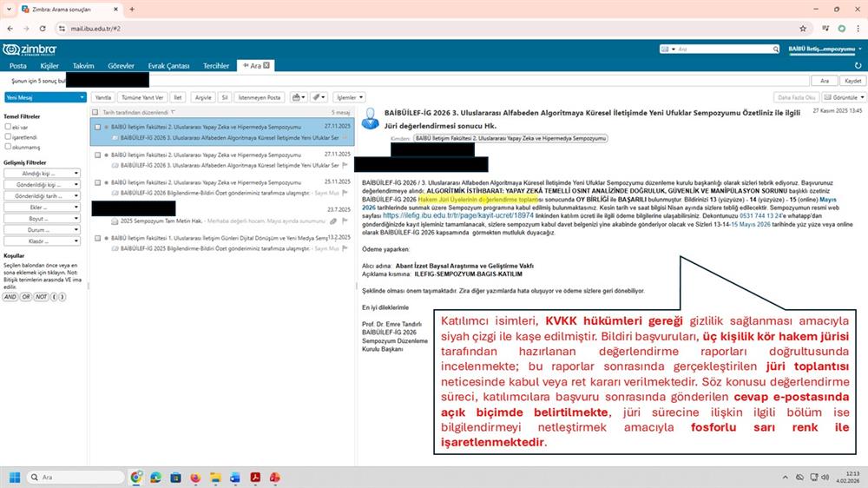This screenshot has height=488, width=868.
Task: Click the 'Tümüne Yanıt Ver' button
Action: click(x=142, y=97)
